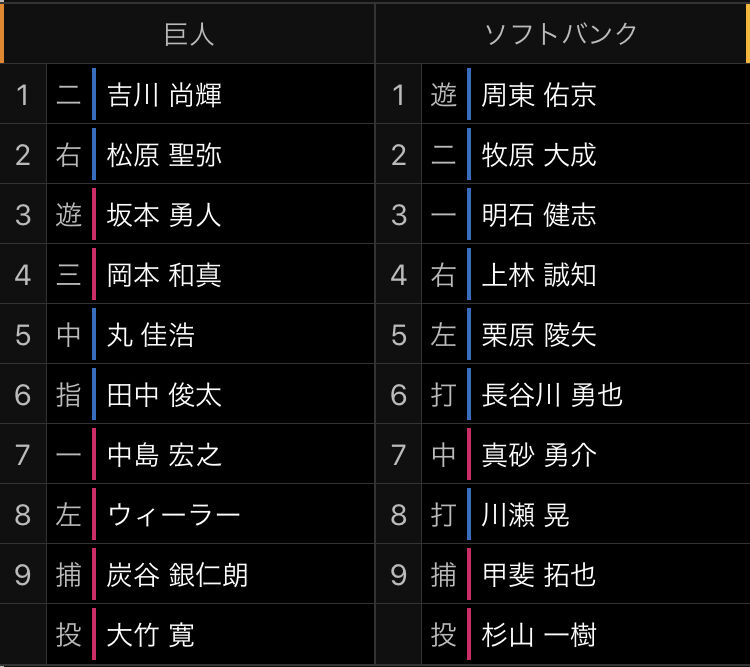This screenshot has width=750, height=667.
Task: Select SoftBank pitcher 杉山 一樹
Action: coord(539,635)
